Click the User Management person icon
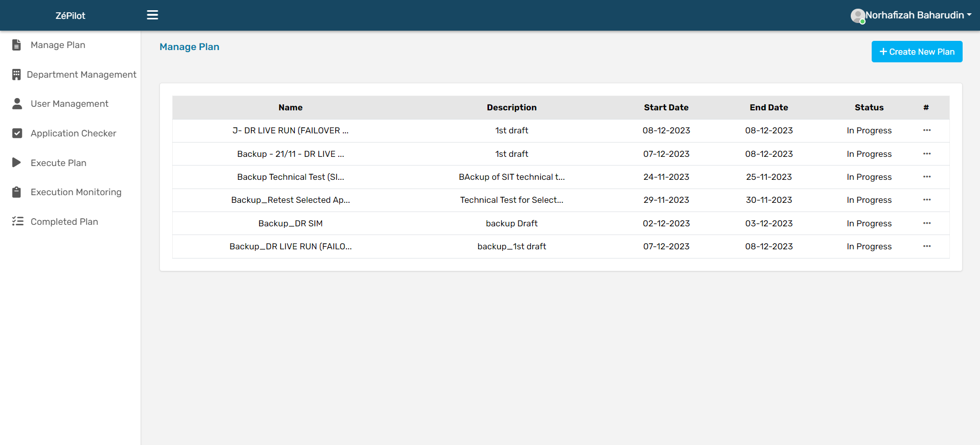 (x=17, y=104)
